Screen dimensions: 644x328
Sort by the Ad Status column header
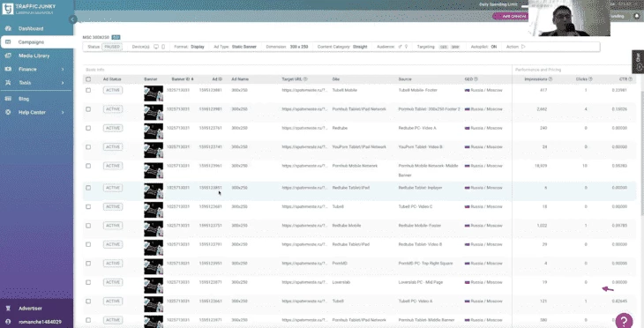tap(112, 79)
